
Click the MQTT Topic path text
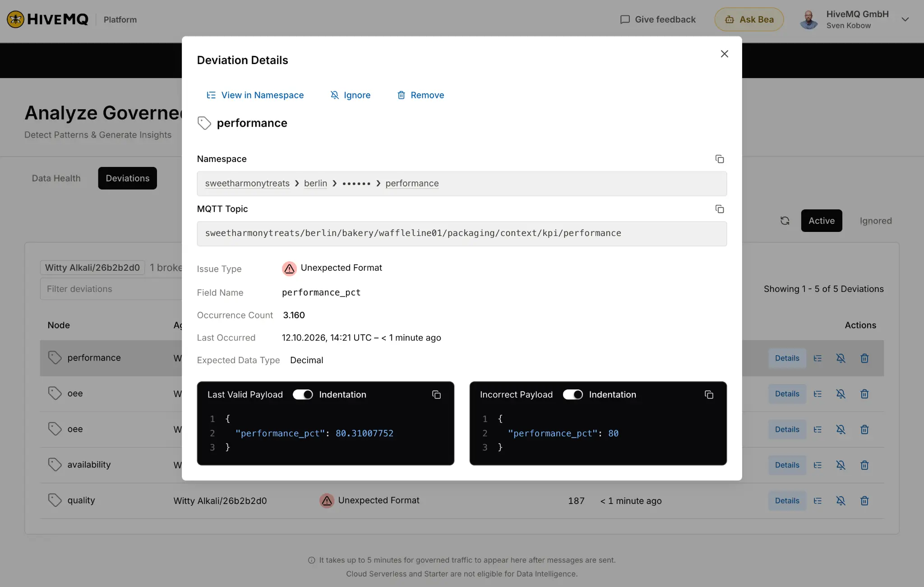pyautogui.click(x=413, y=233)
